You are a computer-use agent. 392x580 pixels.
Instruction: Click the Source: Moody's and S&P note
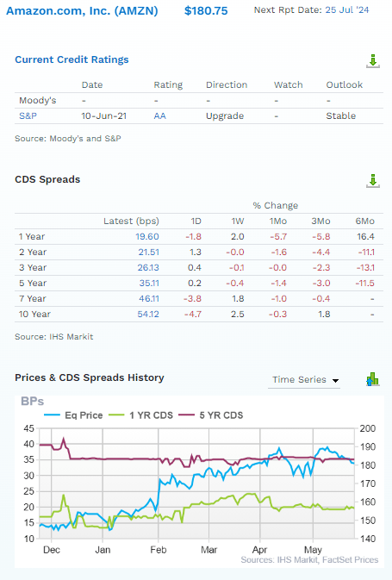[x=68, y=139]
